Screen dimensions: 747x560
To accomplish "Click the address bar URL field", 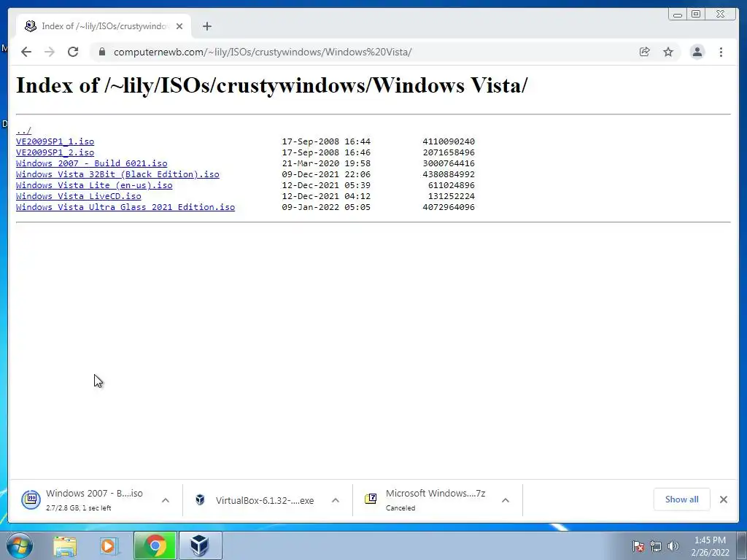I will (x=371, y=52).
